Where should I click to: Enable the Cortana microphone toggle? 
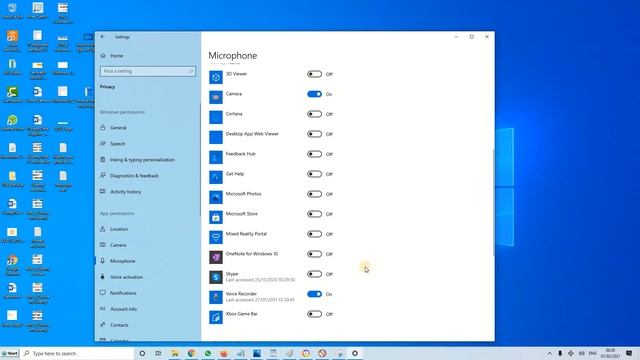(314, 114)
